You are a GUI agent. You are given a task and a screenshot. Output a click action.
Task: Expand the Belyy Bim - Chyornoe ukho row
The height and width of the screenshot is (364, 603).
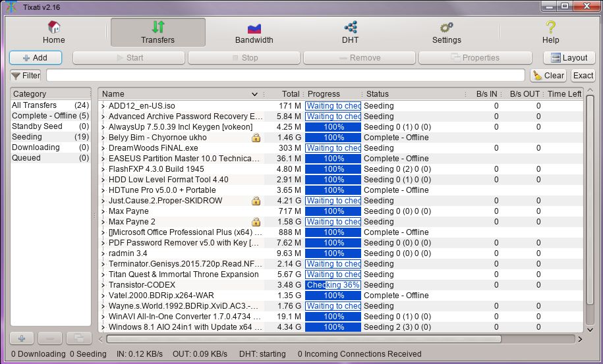[x=103, y=138]
